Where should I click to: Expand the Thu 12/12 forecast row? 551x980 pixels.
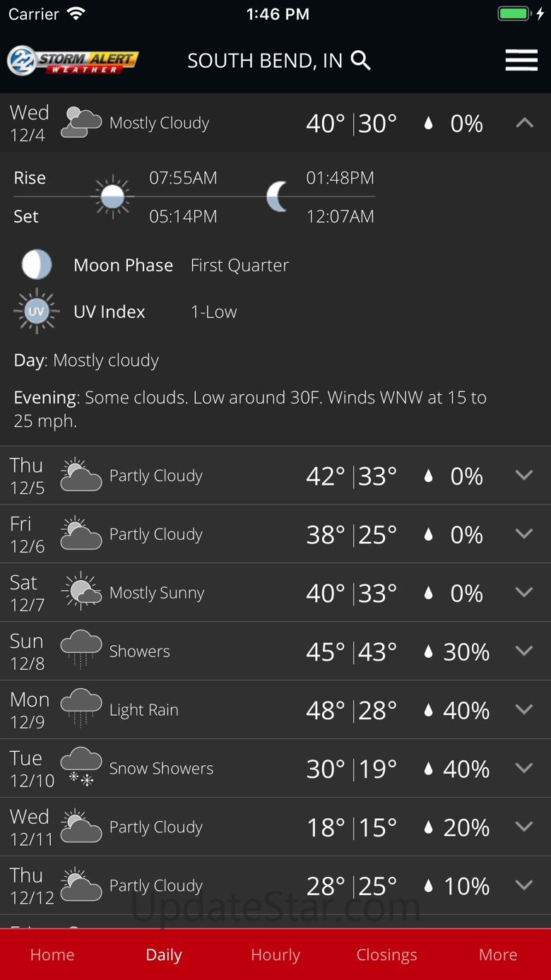coord(524,885)
